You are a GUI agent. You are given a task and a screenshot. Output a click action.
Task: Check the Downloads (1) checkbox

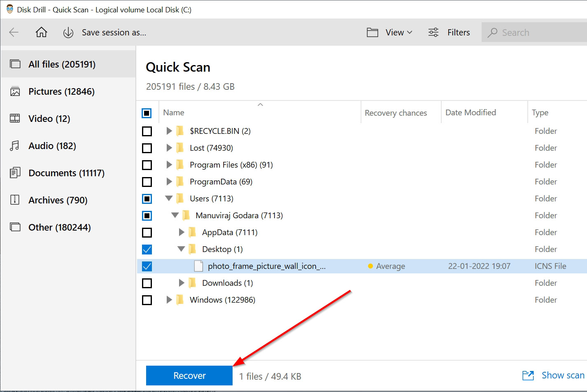[147, 283]
